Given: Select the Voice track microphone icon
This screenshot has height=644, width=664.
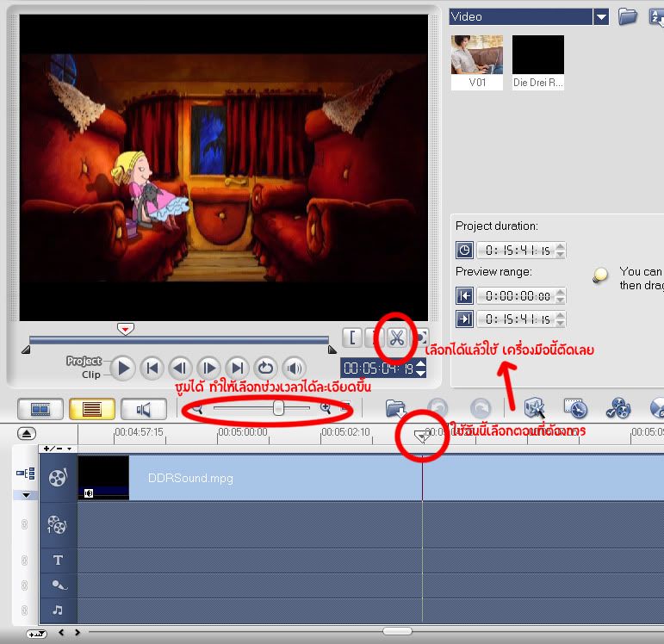Looking at the screenshot, I should [58, 585].
